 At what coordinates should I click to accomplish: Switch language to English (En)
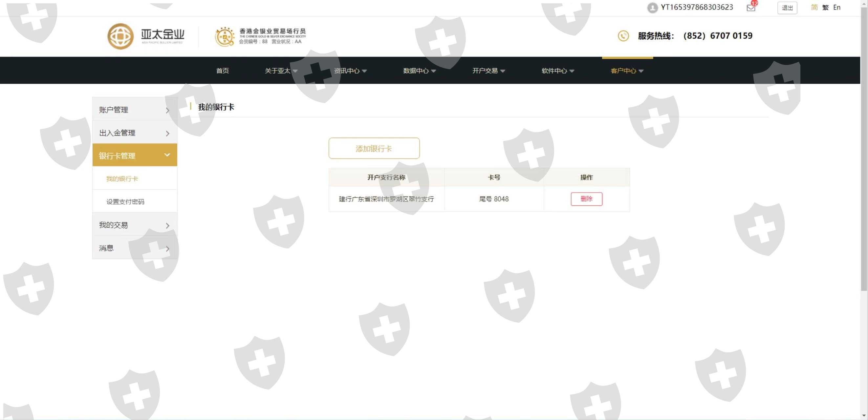pos(837,8)
